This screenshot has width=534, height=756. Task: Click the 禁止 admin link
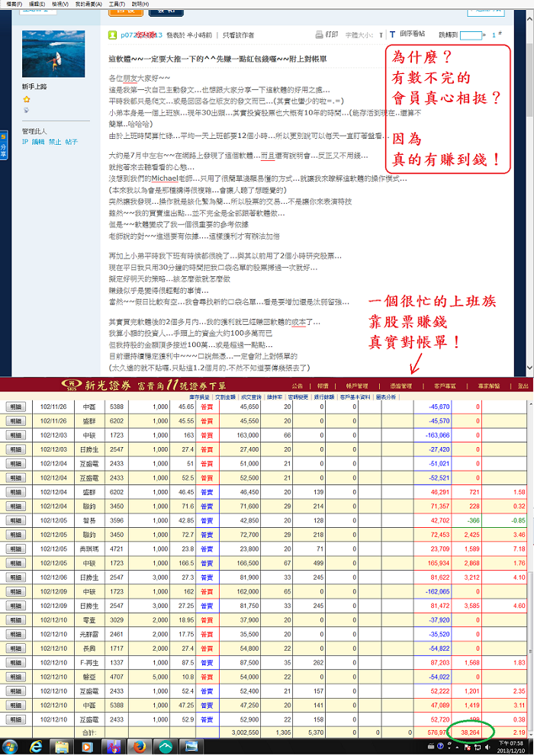[54, 142]
